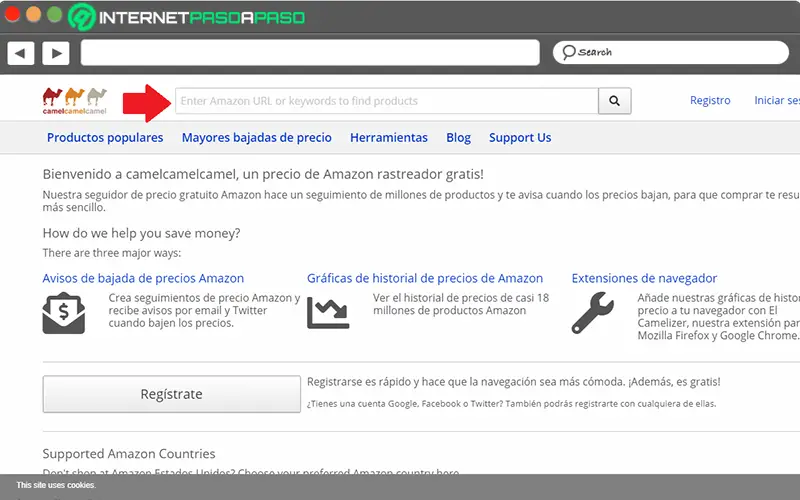The image size is (800, 500).
Task: Click the Registro link
Action: coord(710,101)
